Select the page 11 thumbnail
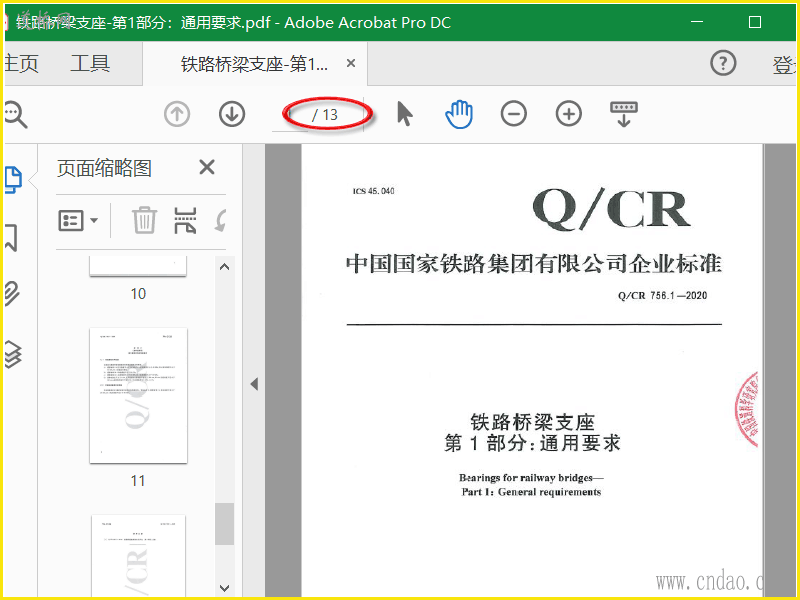 point(138,396)
